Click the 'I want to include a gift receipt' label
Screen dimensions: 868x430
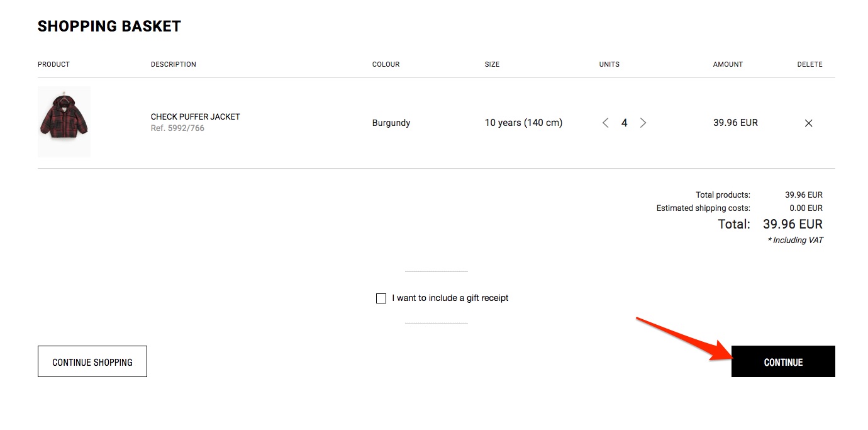coord(450,298)
